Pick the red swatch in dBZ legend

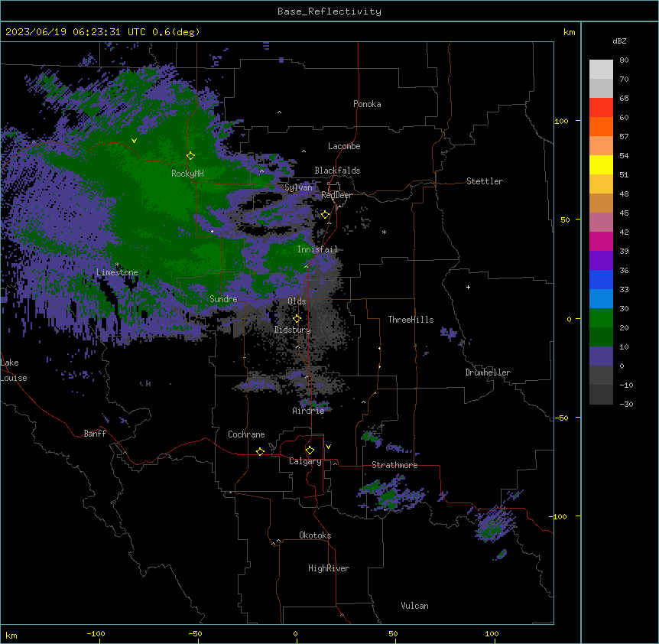[x=601, y=108]
